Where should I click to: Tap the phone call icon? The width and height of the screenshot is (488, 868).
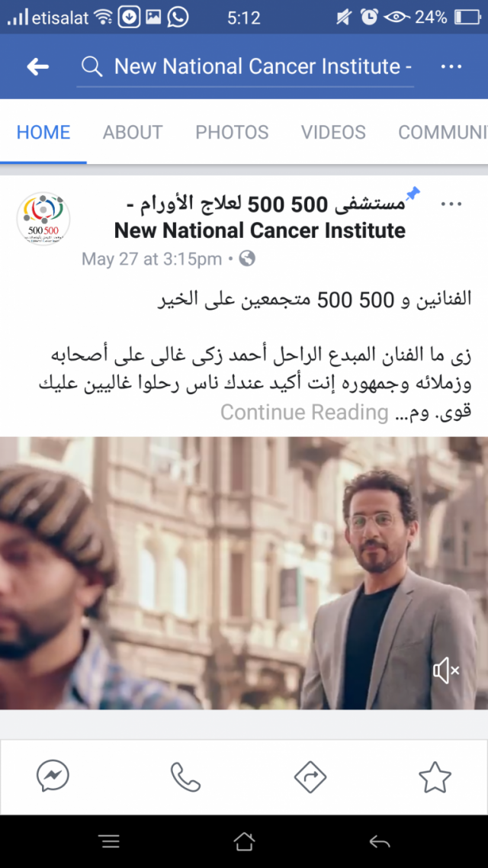click(x=185, y=776)
